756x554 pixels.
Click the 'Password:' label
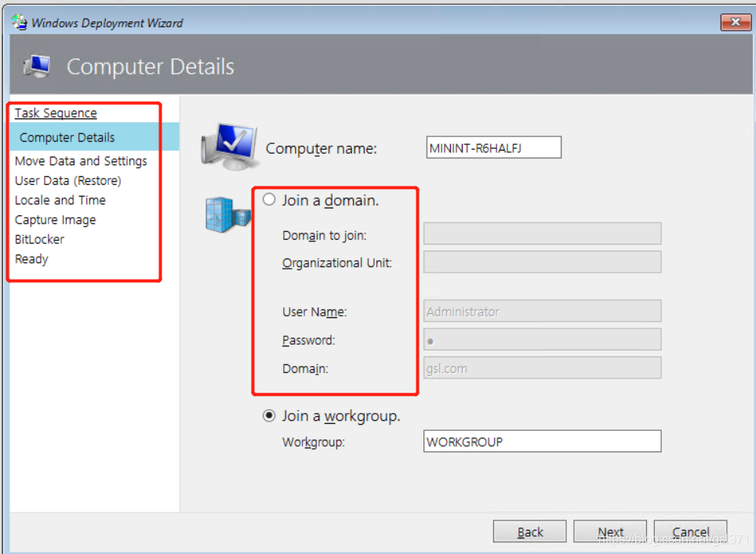pyautogui.click(x=308, y=340)
